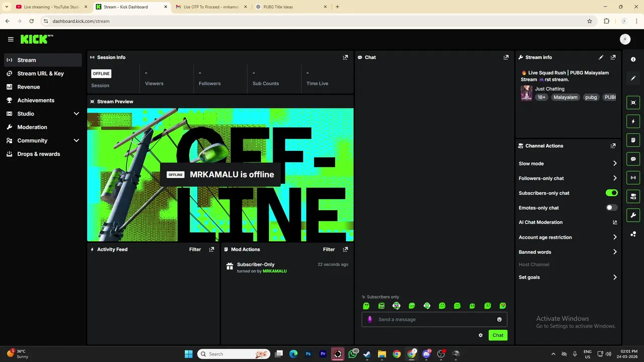This screenshot has height=362, width=644.
Task: Open chat settings gear icon
Action: coord(480,335)
